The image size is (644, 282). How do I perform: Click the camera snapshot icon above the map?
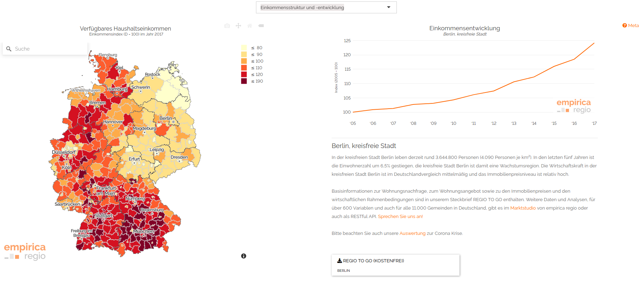click(227, 26)
